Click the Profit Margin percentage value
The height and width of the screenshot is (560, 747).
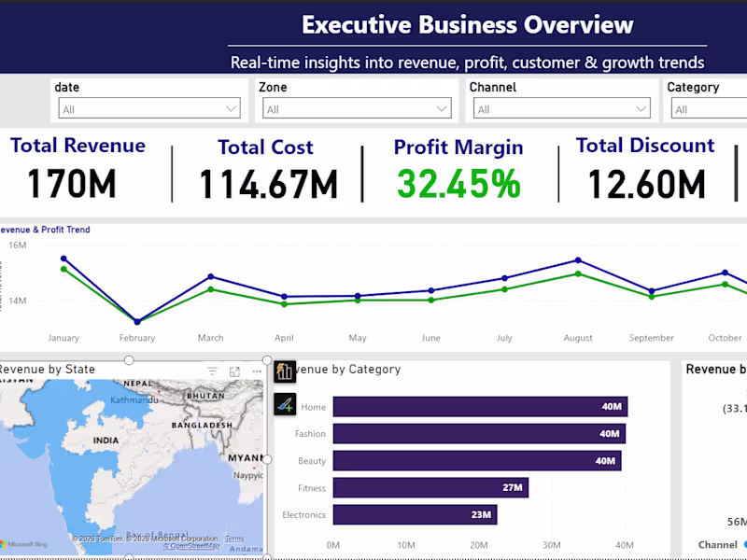pyautogui.click(x=458, y=183)
